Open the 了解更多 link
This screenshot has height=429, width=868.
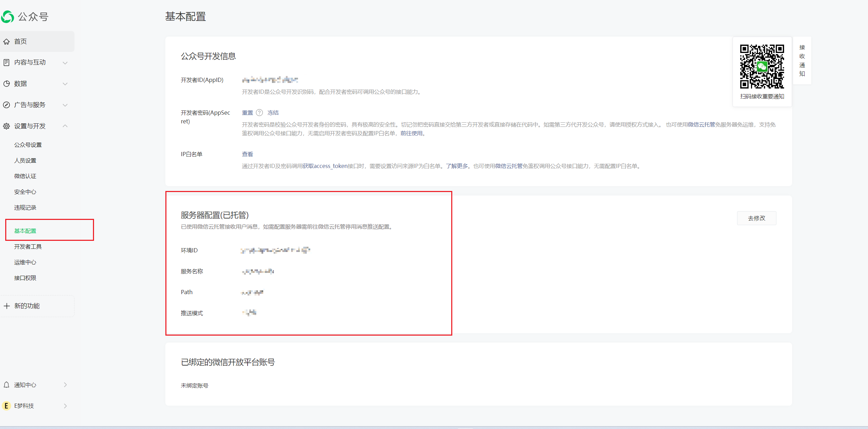pyautogui.click(x=456, y=166)
